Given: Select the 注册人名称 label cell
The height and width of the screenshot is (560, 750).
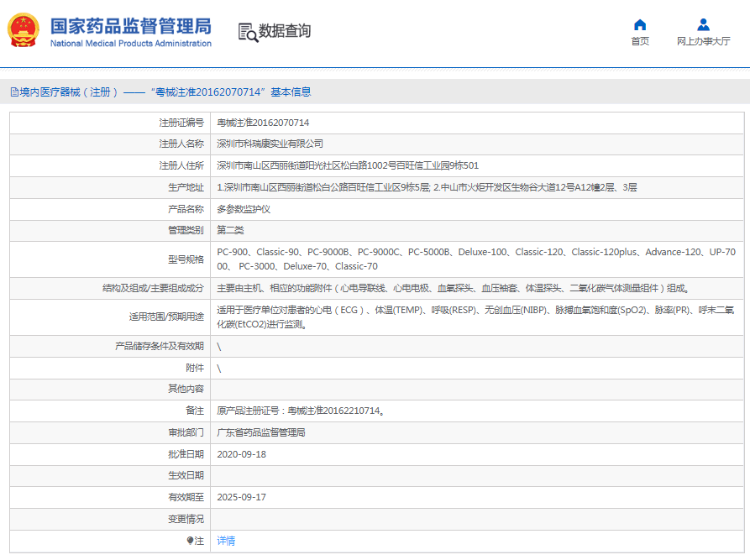Looking at the screenshot, I should [110, 144].
